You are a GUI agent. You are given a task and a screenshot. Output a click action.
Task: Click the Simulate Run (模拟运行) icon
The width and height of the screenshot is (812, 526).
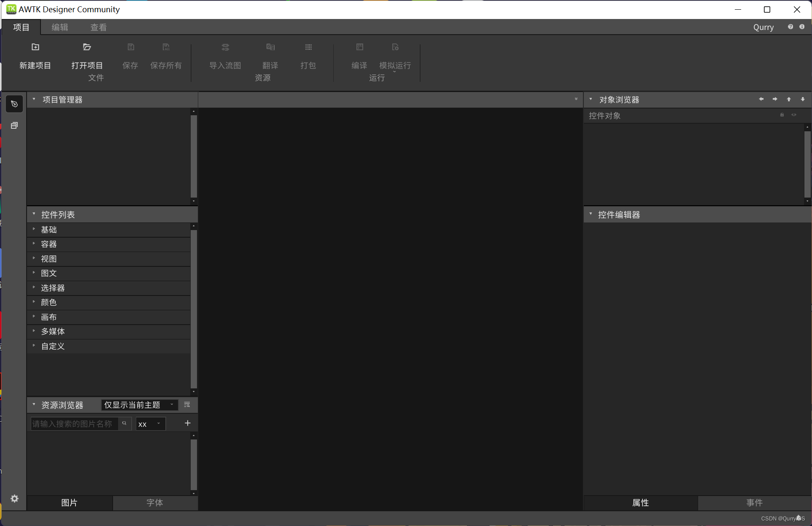pos(395,47)
